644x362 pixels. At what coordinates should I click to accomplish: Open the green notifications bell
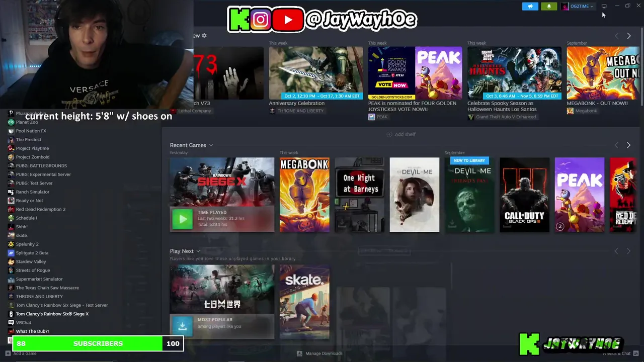point(549,7)
